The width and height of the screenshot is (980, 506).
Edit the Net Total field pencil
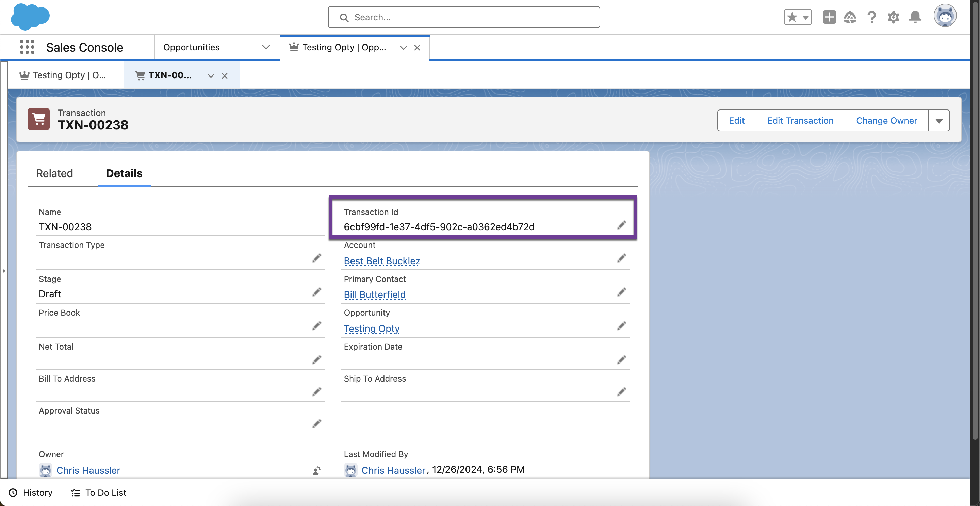point(316,360)
